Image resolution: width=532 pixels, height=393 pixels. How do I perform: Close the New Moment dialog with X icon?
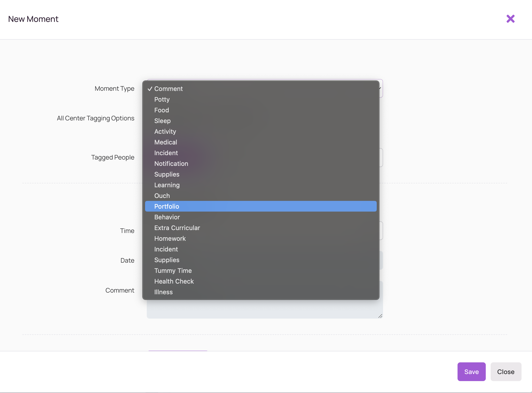(510, 19)
